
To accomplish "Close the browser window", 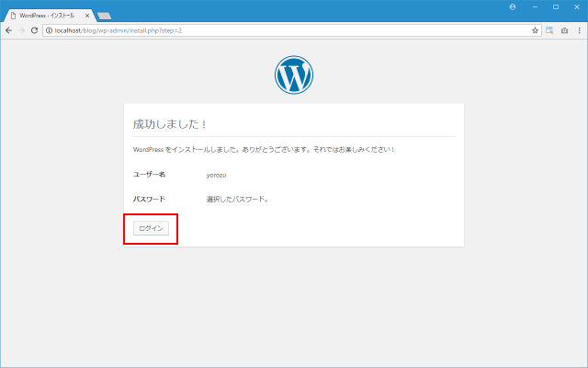I will (x=577, y=6).
